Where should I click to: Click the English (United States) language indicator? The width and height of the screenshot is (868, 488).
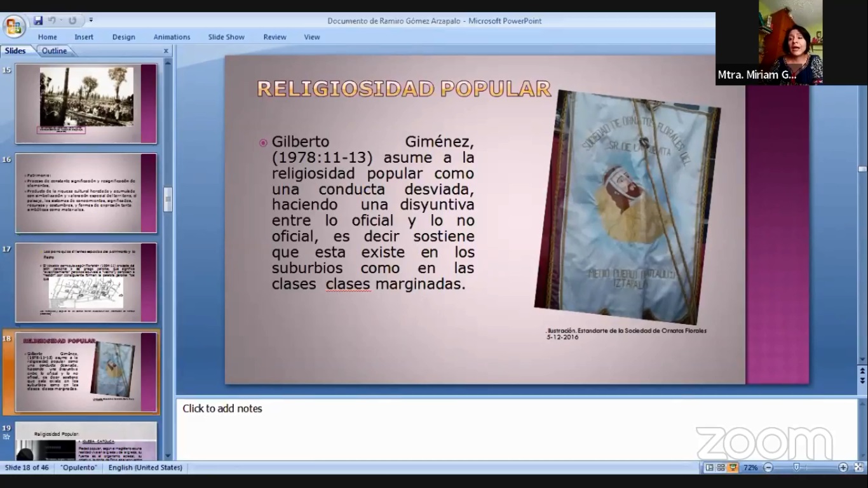click(x=146, y=468)
